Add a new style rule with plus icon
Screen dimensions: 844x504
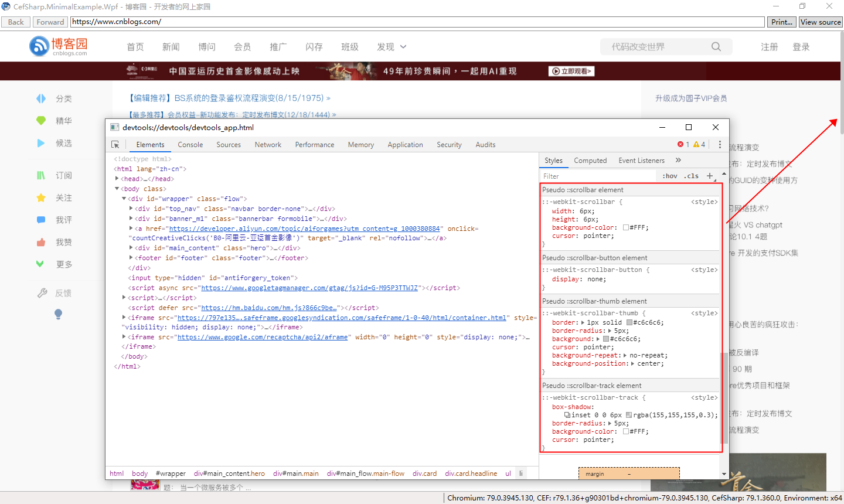coord(710,176)
